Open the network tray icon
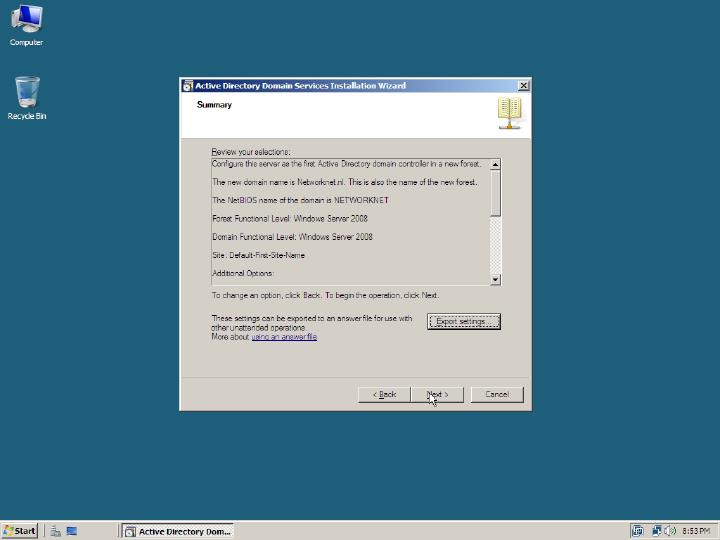720x540 pixels. [x=657, y=531]
